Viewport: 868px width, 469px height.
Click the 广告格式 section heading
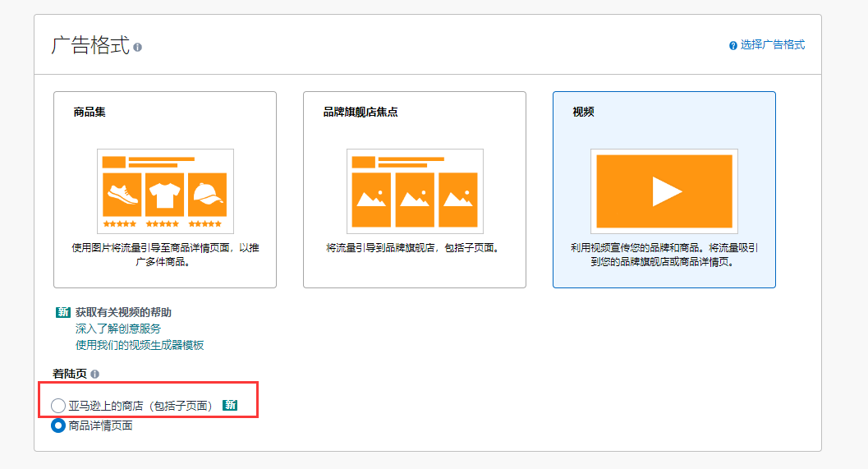[90, 45]
